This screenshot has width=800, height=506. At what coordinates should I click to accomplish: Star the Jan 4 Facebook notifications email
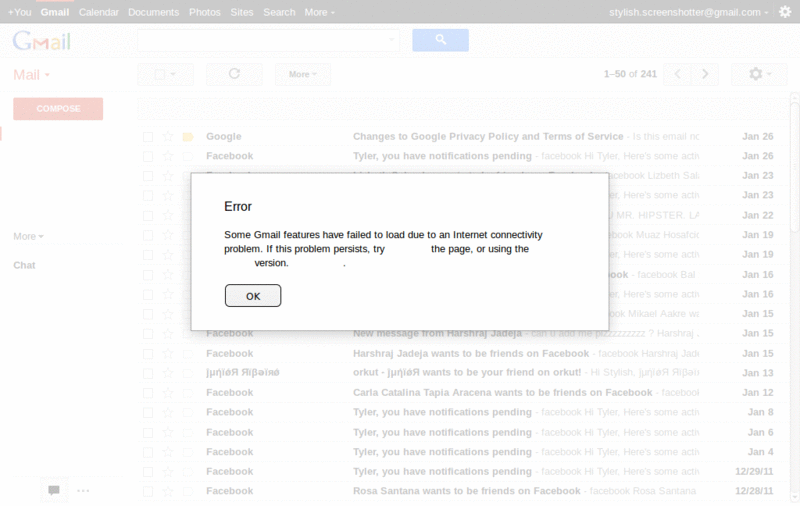(x=167, y=452)
